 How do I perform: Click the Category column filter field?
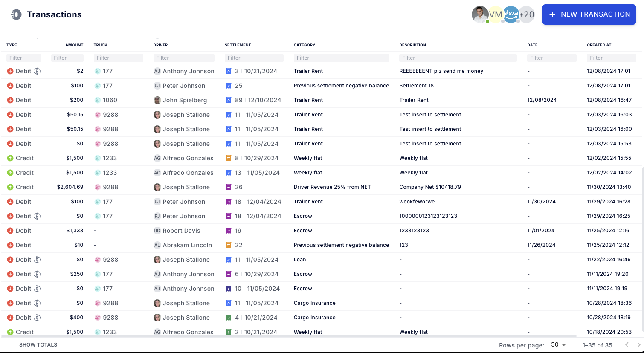point(341,58)
